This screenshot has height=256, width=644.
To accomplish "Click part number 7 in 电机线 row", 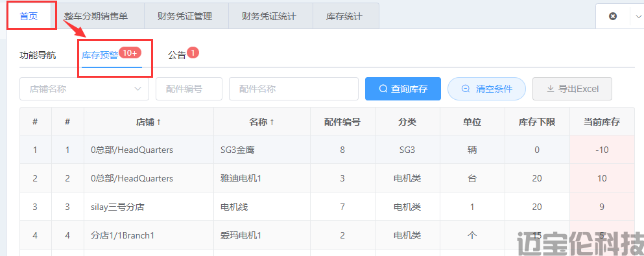I will pyautogui.click(x=342, y=207).
